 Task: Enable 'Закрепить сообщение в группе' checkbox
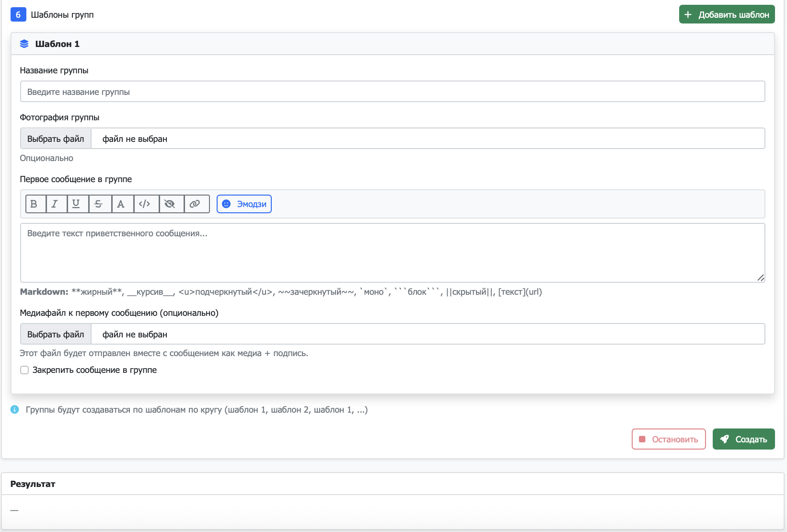pyautogui.click(x=24, y=370)
